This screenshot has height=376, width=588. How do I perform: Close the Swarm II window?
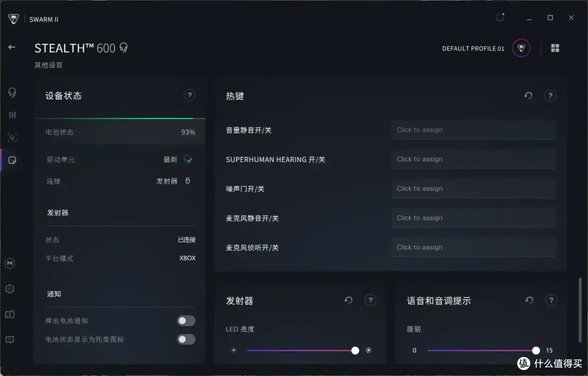point(571,17)
